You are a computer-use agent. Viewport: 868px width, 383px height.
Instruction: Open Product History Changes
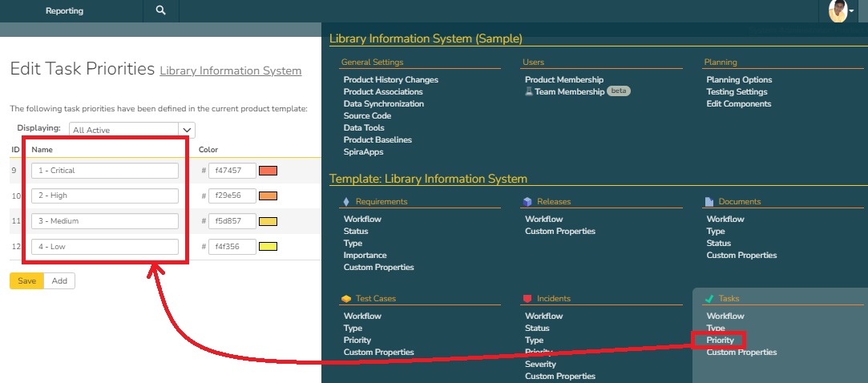390,80
